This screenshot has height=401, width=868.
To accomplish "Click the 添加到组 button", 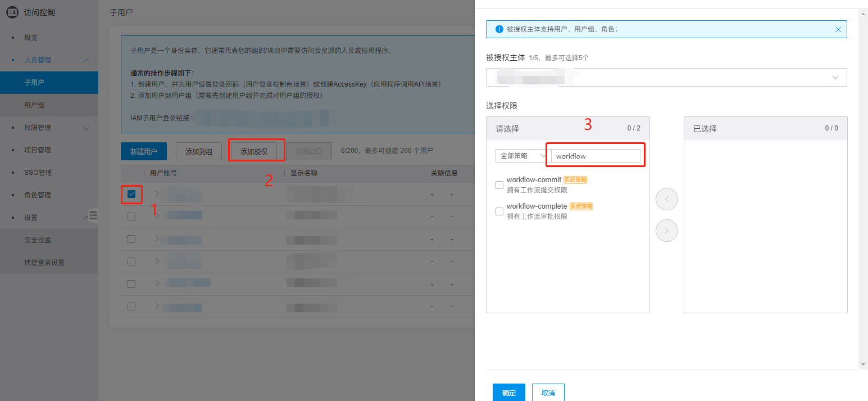I will [199, 151].
